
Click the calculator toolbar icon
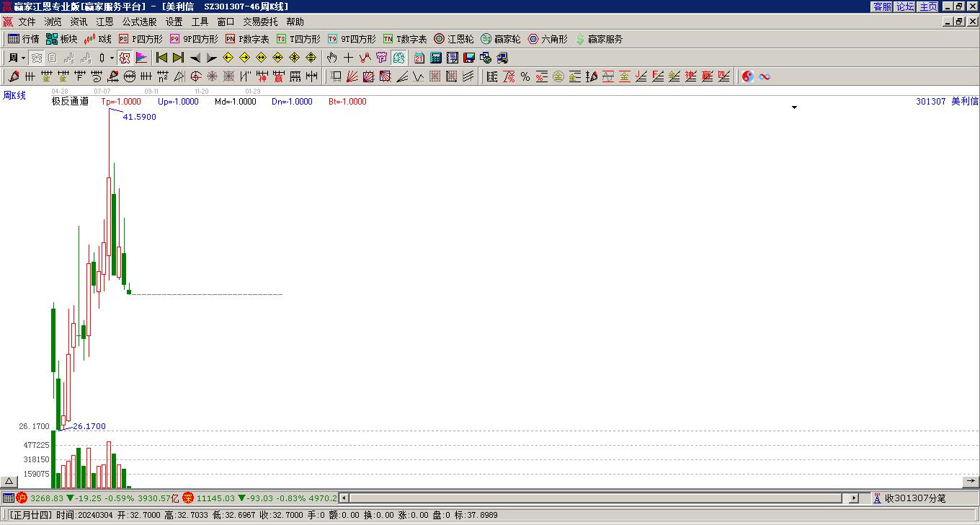click(436, 58)
